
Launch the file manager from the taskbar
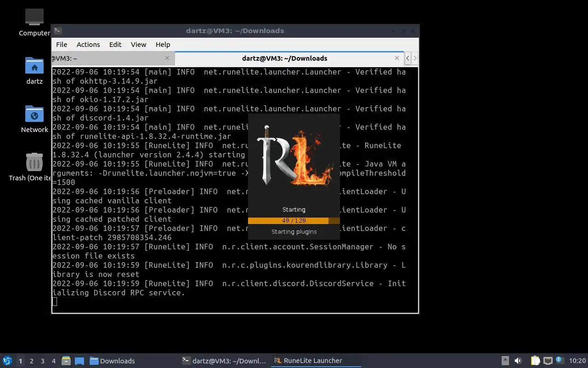tap(66, 361)
